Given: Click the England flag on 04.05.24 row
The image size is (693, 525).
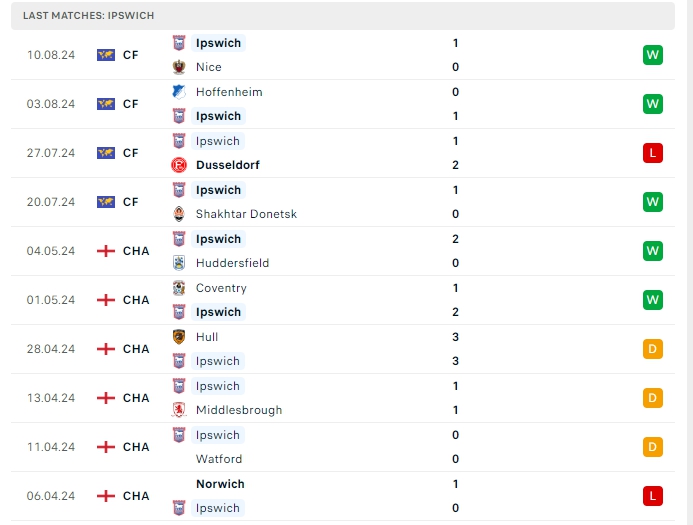Looking at the screenshot, I should [106, 251].
